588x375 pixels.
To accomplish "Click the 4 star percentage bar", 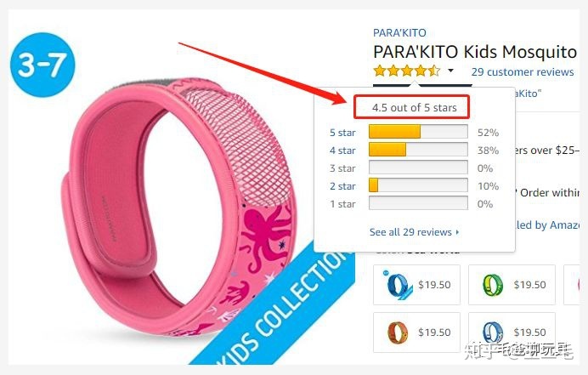I will pyautogui.click(x=418, y=150).
